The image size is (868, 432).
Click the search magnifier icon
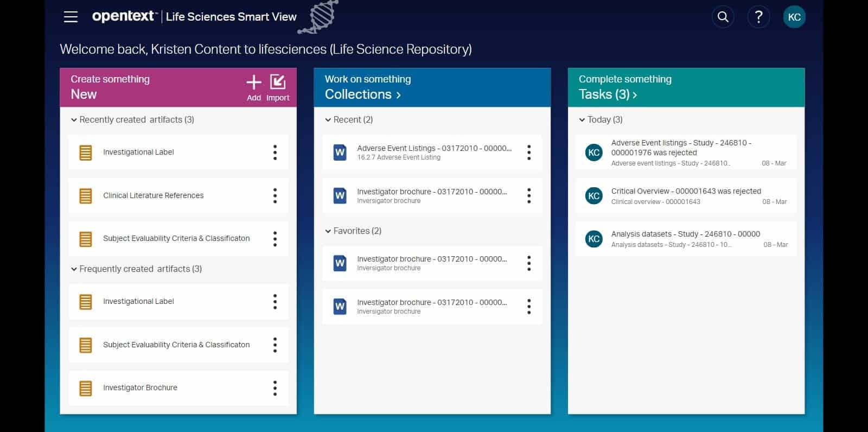(723, 17)
